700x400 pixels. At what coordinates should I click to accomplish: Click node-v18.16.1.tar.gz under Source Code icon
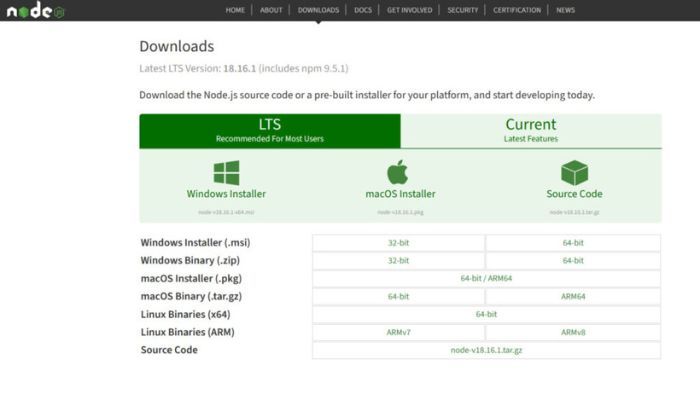[x=574, y=212]
